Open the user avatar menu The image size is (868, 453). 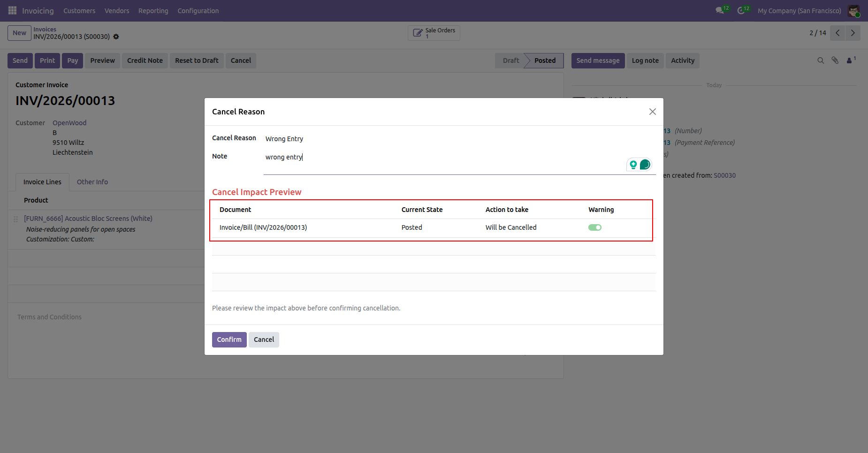pyautogui.click(x=853, y=11)
